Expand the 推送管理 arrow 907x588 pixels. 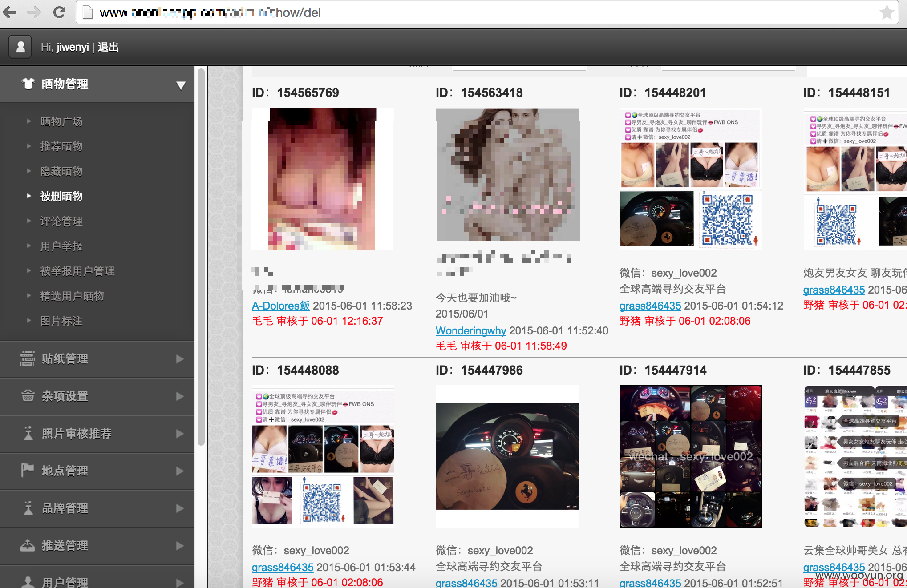point(180,546)
